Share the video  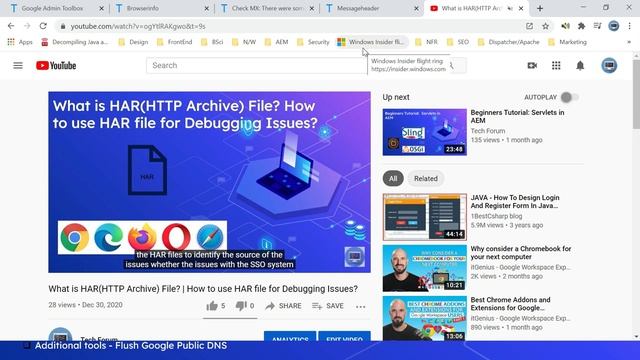[283, 306]
